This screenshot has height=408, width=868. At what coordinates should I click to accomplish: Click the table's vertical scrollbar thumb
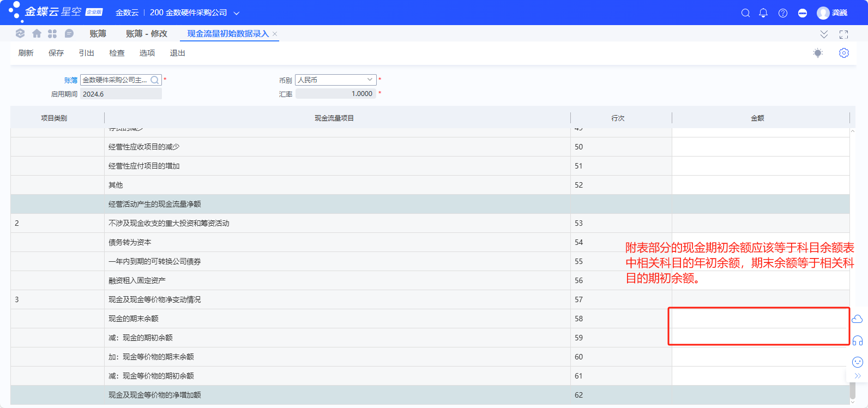coord(852,389)
